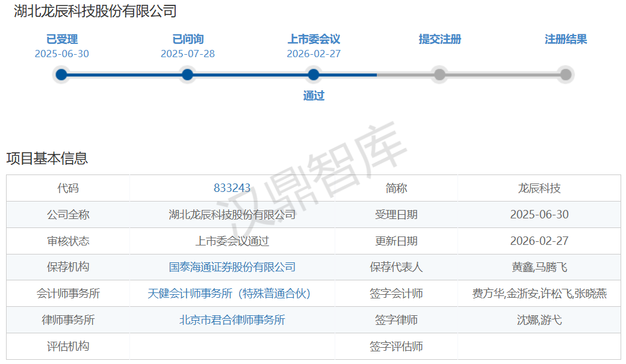Click the 2026-02-27 date under 上市委会议

pos(314,54)
